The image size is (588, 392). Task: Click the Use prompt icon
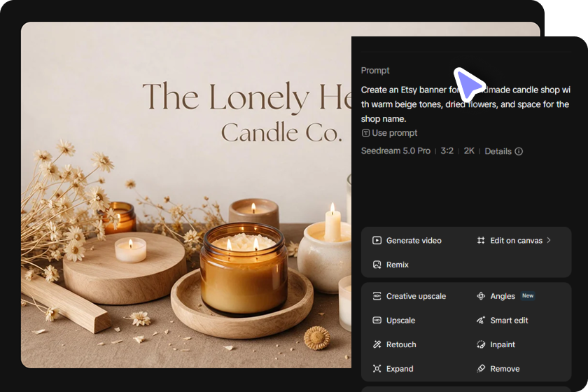(365, 133)
